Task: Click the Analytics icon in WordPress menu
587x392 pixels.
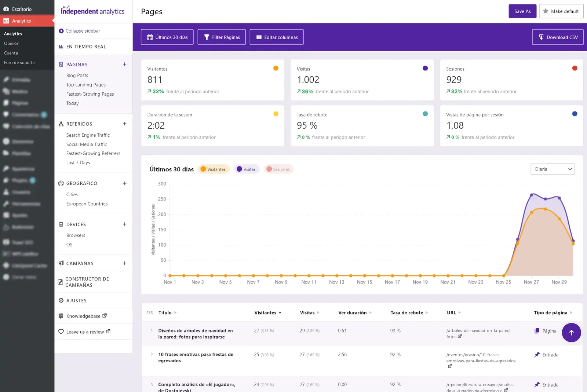Action: 6,21
